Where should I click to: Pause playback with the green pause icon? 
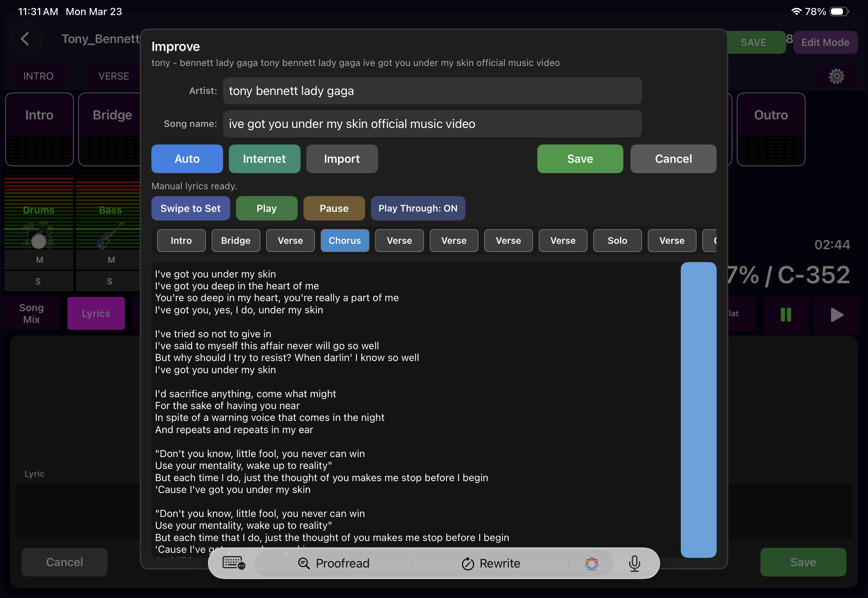786,314
